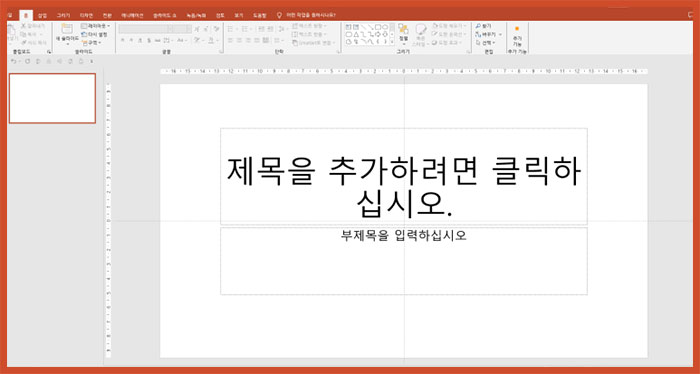Open the font size dropdown
Screen dimensions: 700x374
[x=189, y=29]
